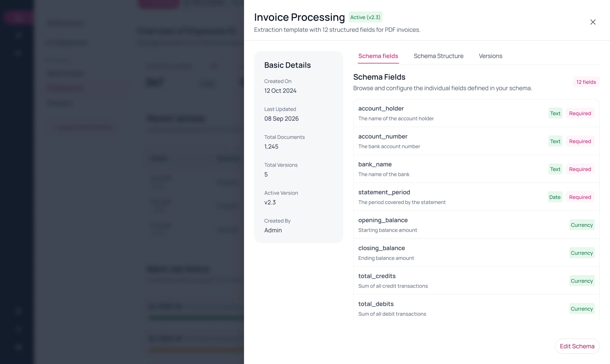Click the 12 fields count badge

point(586,82)
